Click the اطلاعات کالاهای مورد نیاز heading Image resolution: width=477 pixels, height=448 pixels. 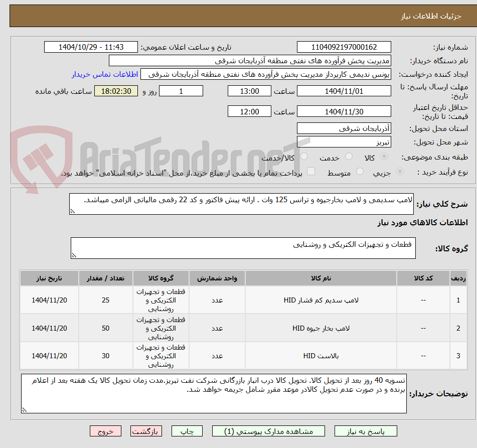[x=422, y=222]
